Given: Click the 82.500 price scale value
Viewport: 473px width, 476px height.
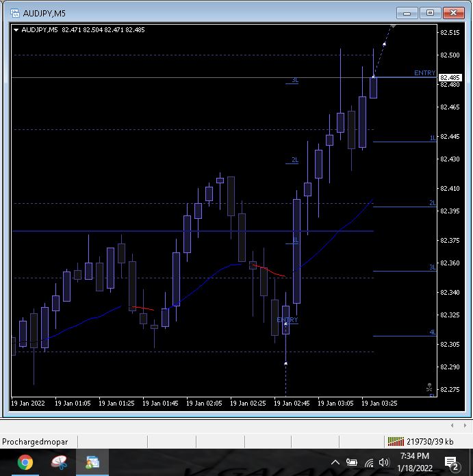Looking at the screenshot, I should point(450,55).
